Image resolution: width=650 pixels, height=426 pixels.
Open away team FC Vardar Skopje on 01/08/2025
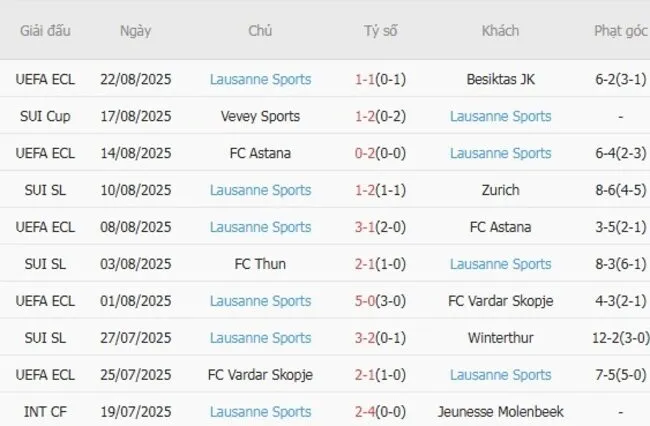[x=500, y=301]
